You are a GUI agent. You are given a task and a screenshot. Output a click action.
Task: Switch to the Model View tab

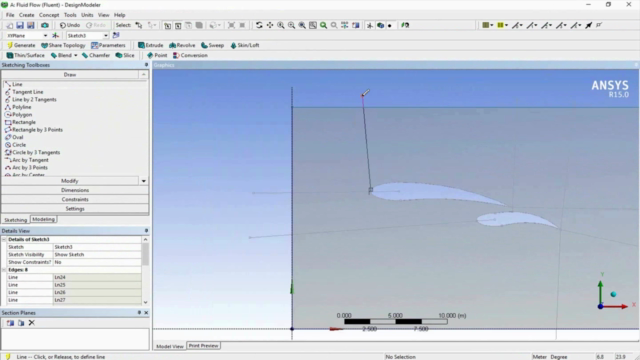[170, 346]
